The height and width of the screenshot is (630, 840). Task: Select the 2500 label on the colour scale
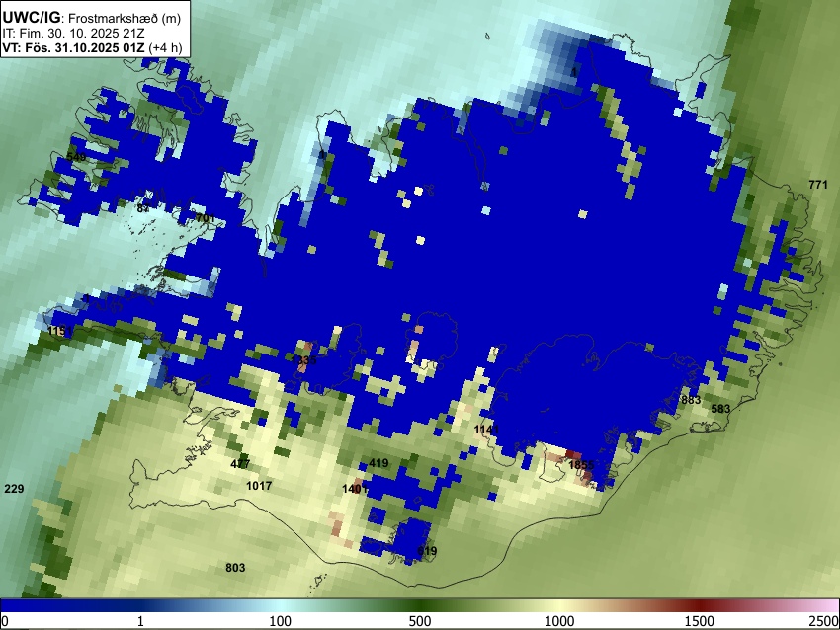coord(825,621)
